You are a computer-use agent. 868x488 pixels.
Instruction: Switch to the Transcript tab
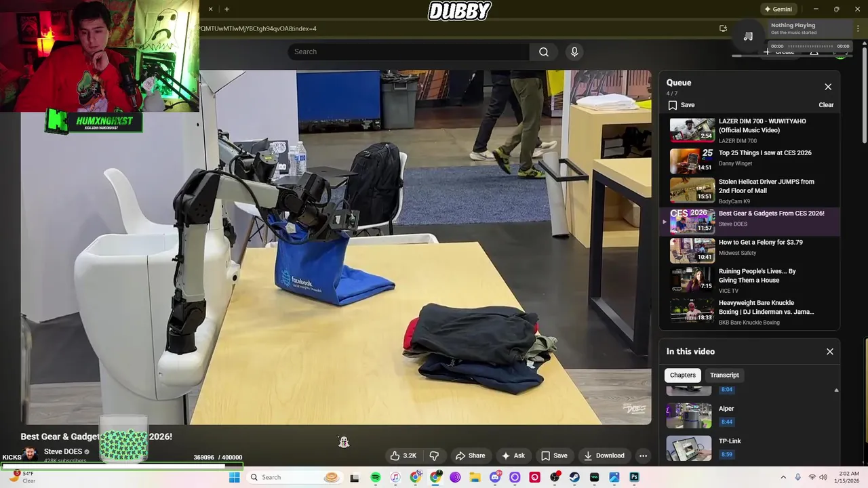pos(724,375)
